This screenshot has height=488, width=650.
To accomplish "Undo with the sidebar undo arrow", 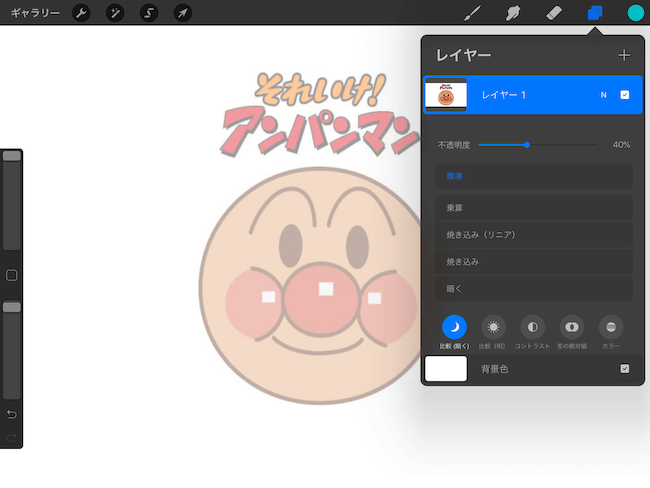I will click(12, 414).
